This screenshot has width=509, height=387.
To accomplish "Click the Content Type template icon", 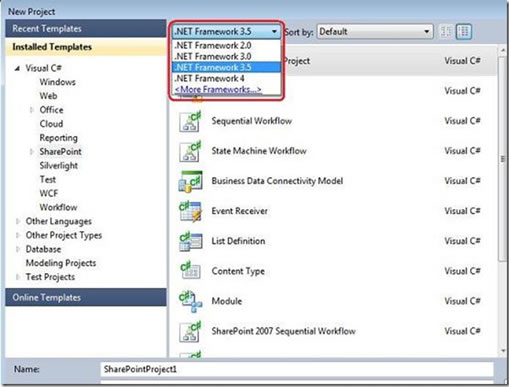I will coord(190,270).
